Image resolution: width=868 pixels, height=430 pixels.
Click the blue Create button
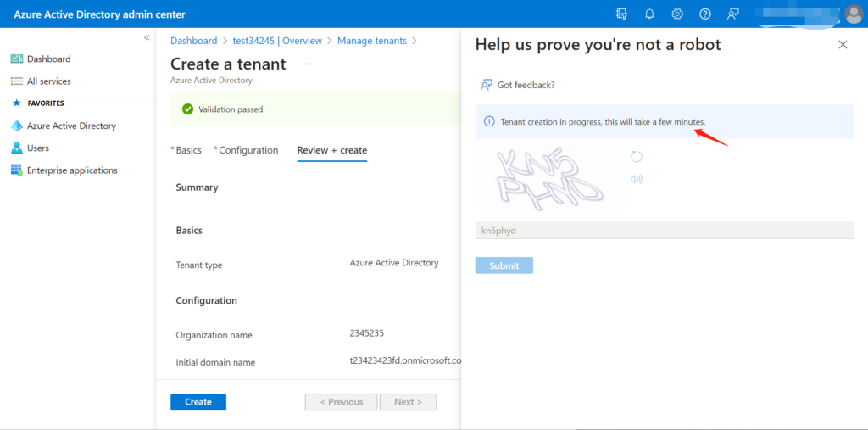(x=198, y=402)
